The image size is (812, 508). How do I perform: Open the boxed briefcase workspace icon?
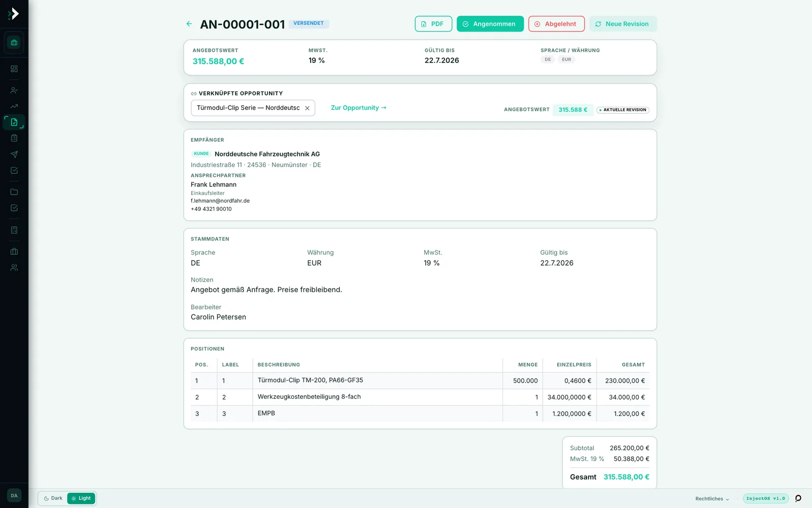point(14,43)
